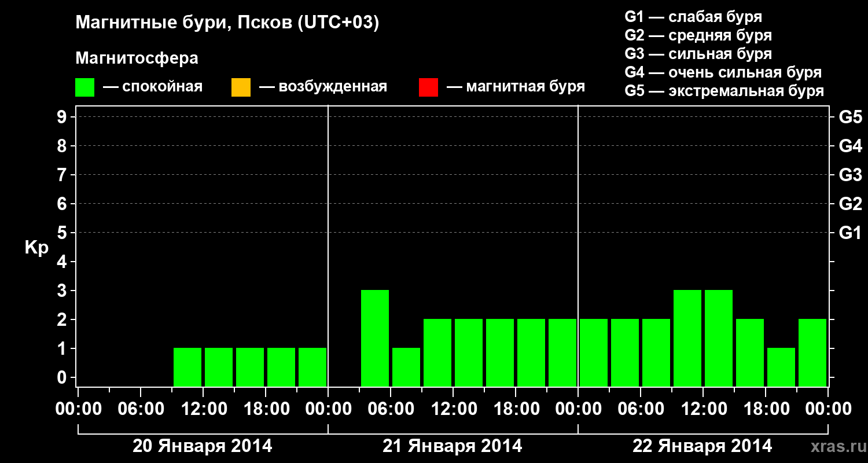Click the '22 Января 2014' date label
The image size is (868, 463).
pyautogui.click(x=703, y=446)
